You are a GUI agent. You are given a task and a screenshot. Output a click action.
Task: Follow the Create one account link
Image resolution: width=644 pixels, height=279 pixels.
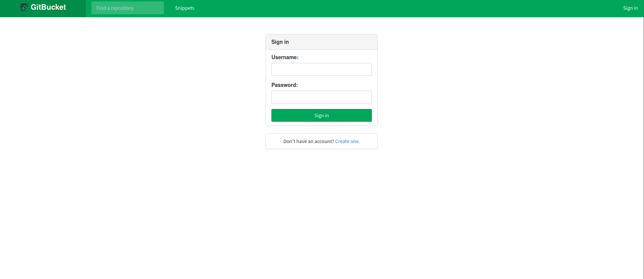347,141
